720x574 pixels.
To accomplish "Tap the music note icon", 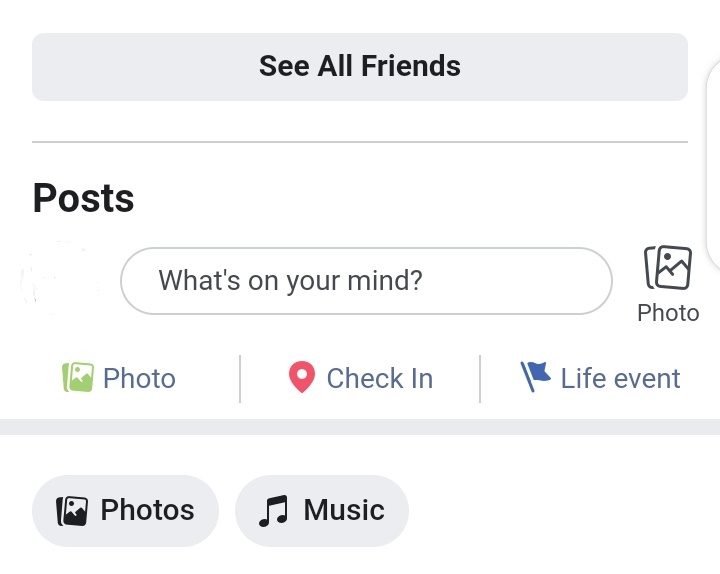I will tap(273, 511).
